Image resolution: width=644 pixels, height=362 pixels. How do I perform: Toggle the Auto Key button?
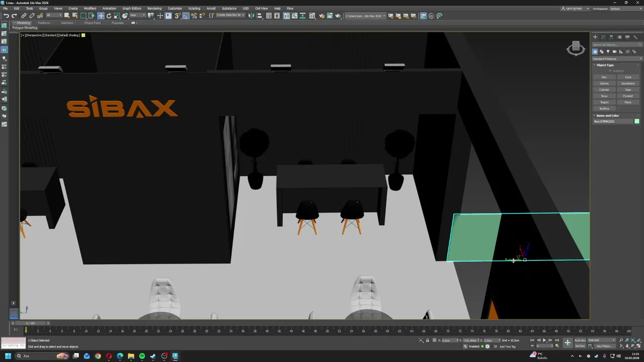[580, 340]
